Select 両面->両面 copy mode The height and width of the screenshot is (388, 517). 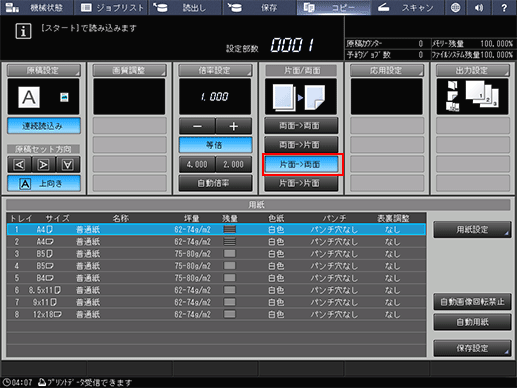pos(301,126)
